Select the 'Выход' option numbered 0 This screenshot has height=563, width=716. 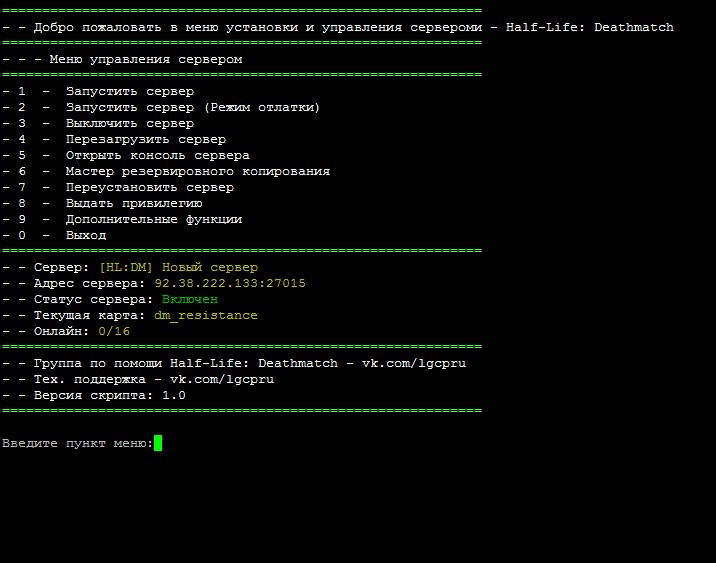pyautogui.click(x=85, y=236)
